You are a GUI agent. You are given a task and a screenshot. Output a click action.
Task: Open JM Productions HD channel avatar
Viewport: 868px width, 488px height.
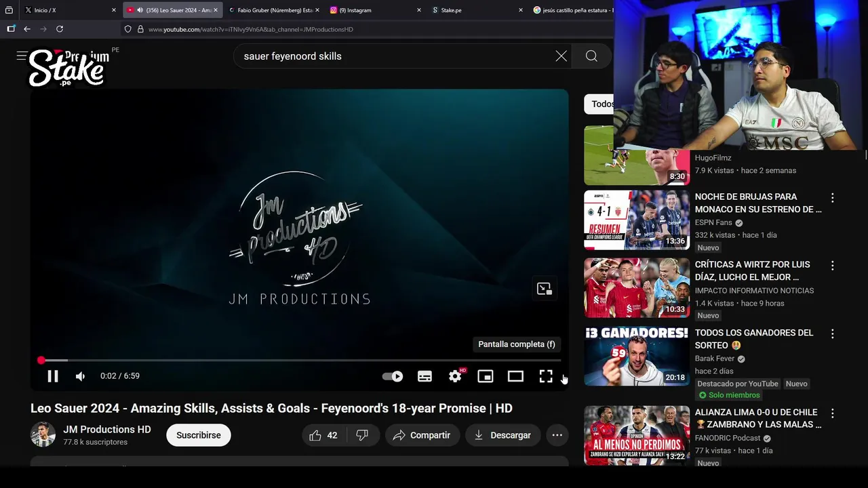(x=43, y=435)
